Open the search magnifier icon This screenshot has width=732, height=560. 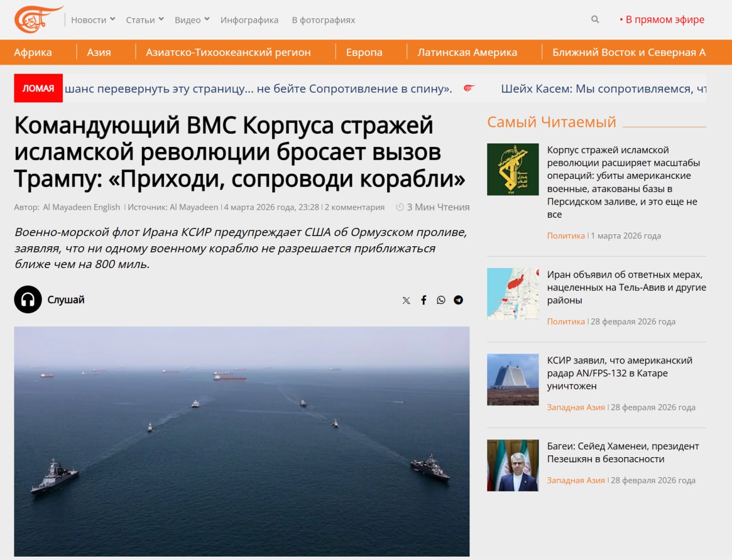[x=595, y=19]
